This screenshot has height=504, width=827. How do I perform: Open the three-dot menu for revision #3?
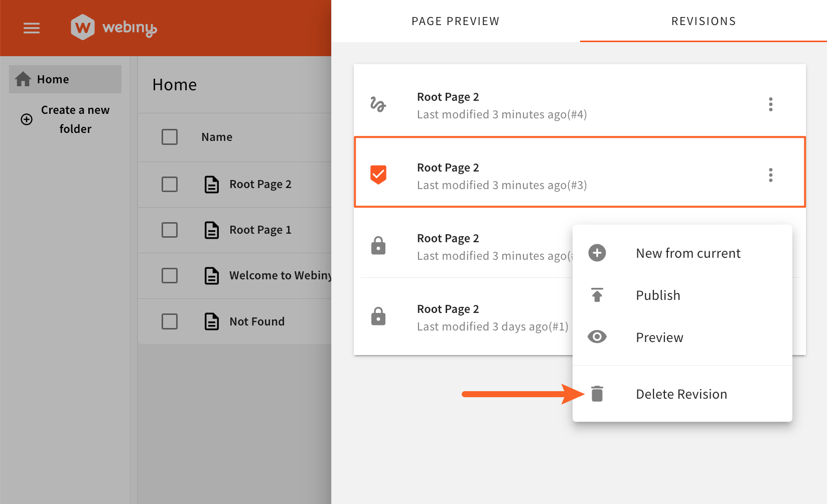tap(770, 175)
